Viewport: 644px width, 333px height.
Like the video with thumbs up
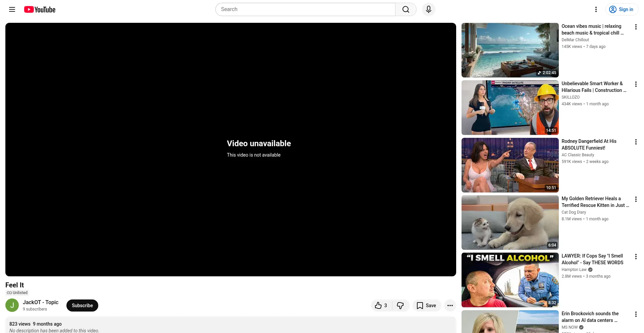(381, 306)
